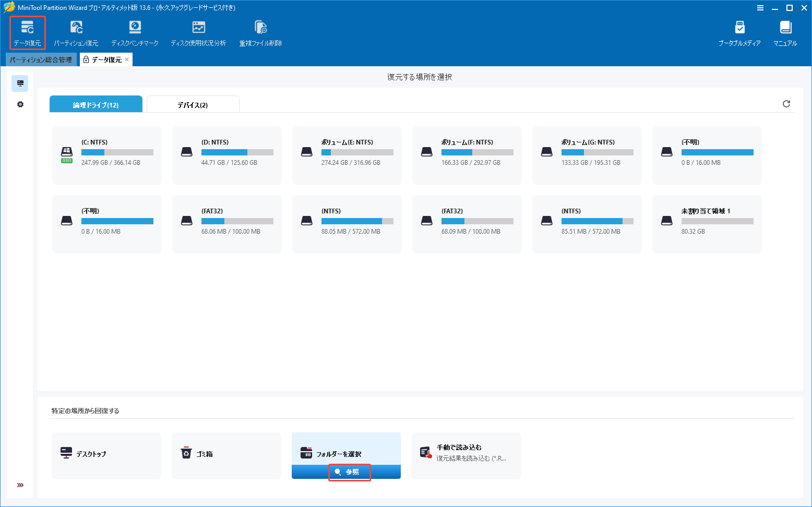This screenshot has width=812, height=507.
Task: Select the monitor icon in the left sidebar
Action: click(x=20, y=83)
